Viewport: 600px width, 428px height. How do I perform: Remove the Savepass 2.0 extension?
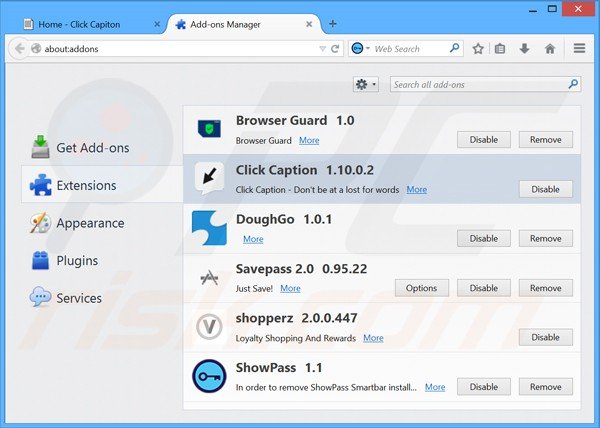[x=546, y=288]
